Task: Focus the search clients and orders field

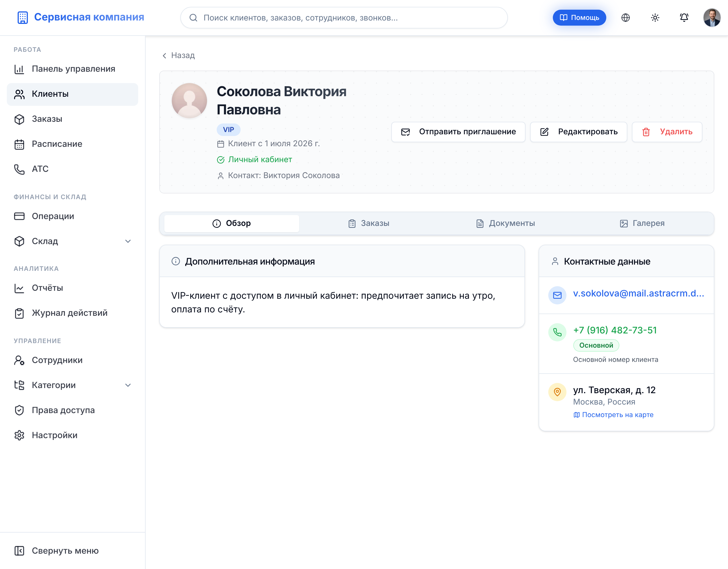Action: 344,18
